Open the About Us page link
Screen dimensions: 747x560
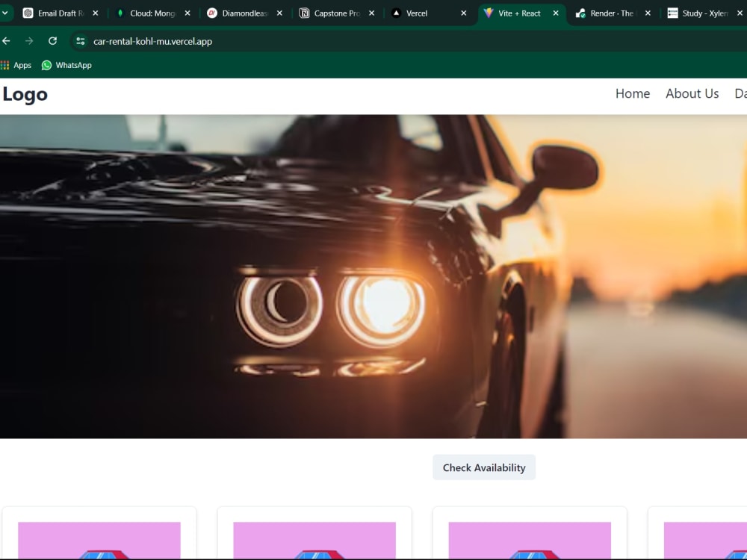(692, 94)
